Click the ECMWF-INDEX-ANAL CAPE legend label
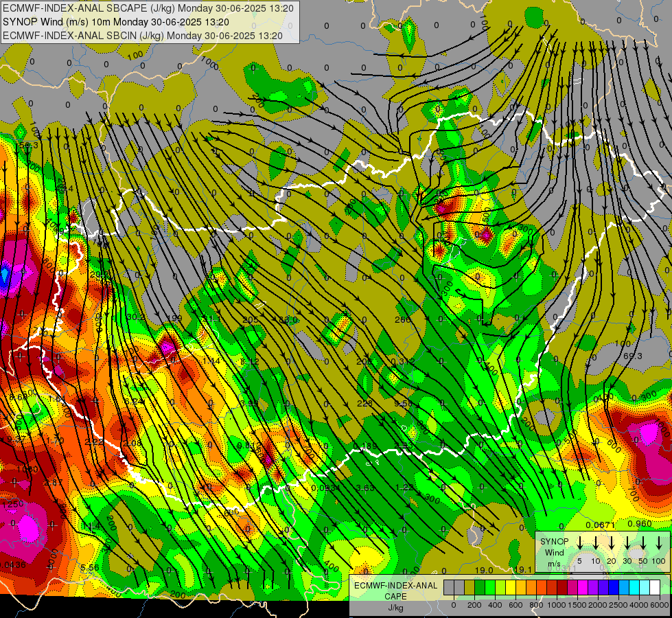The height and width of the screenshot is (618, 672). click(x=395, y=591)
